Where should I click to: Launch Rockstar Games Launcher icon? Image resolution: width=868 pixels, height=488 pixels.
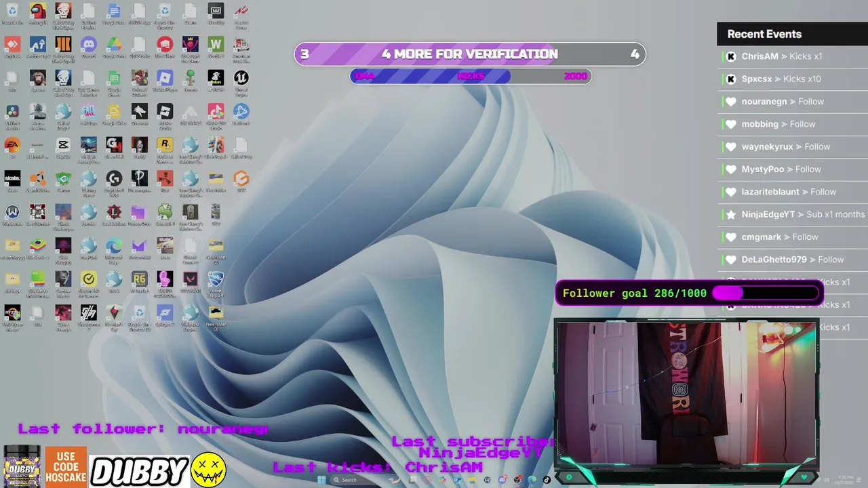tap(165, 149)
